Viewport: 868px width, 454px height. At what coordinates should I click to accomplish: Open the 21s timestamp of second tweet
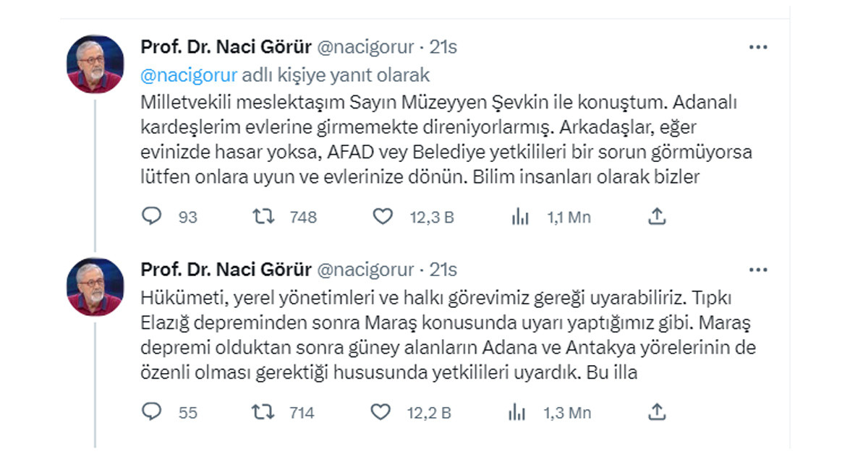coord(443,270)
